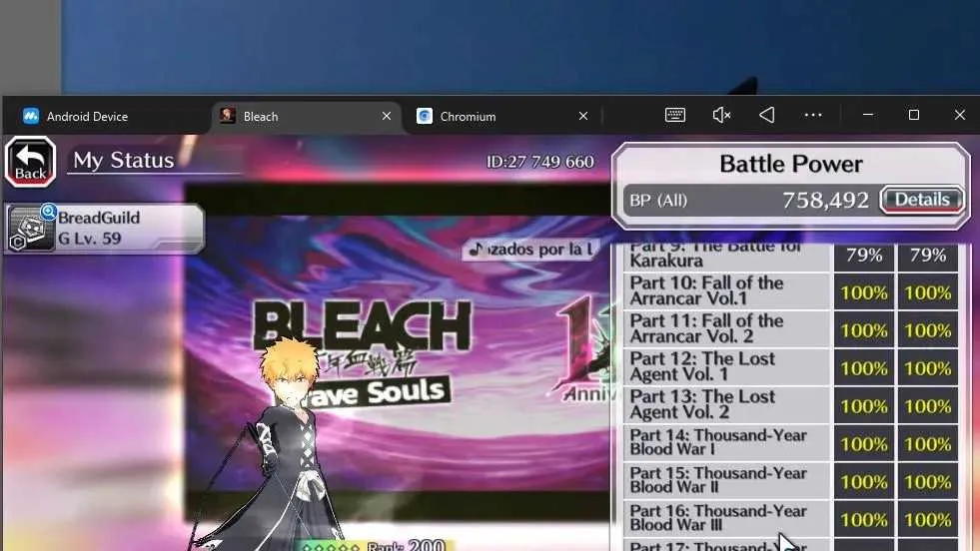Click the second 100% cell in Part 12 row
This screenshot has width=980, height=551.
coord(928,367)
